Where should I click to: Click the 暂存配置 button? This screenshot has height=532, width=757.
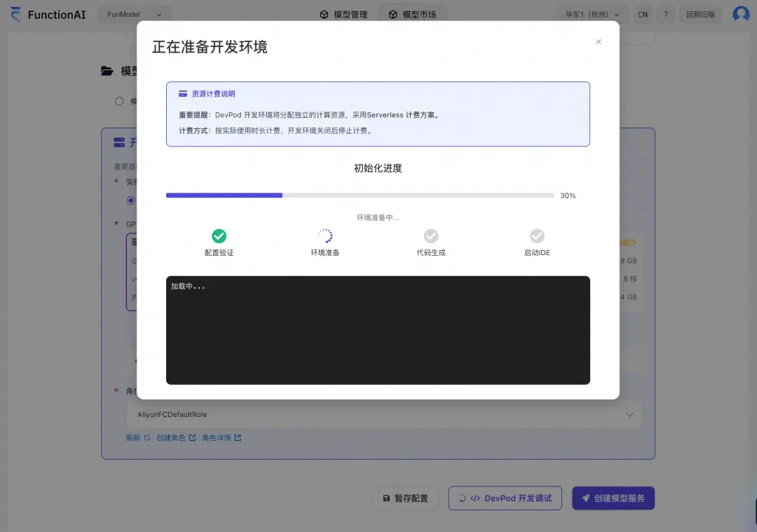406,498
